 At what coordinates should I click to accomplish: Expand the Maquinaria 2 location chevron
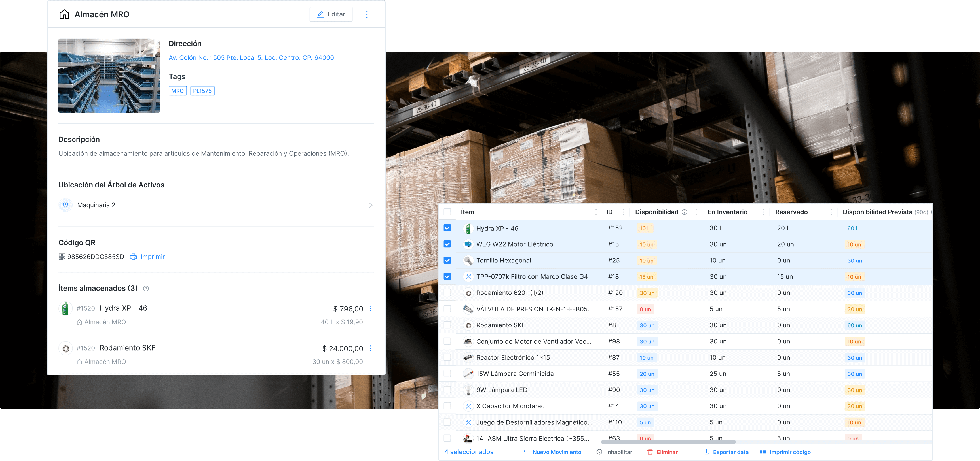371,205
